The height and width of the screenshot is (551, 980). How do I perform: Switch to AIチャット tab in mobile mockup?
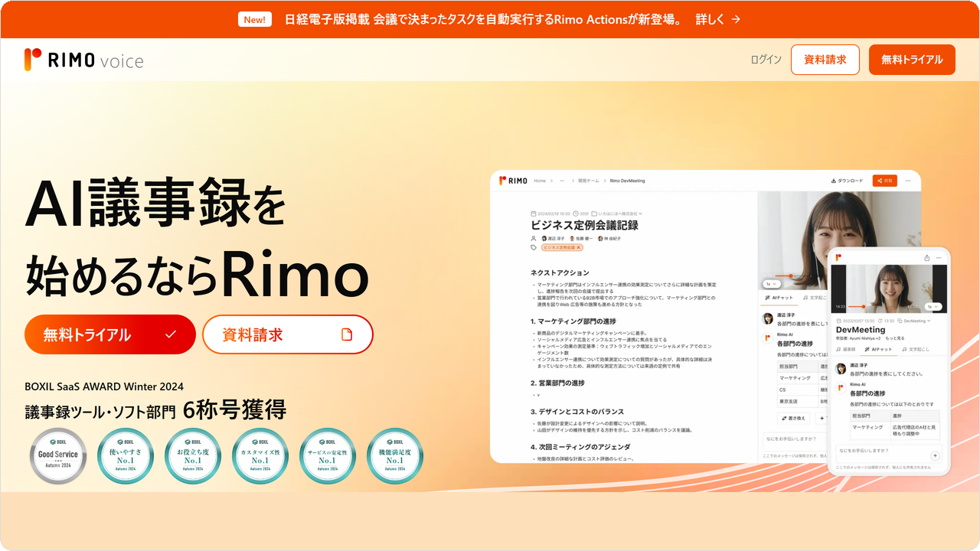[878, 349]
